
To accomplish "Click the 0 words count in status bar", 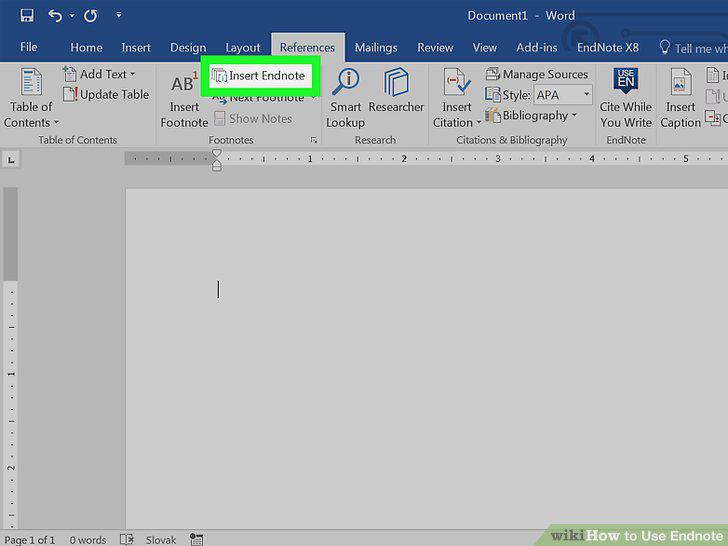I will click(88, 540).
